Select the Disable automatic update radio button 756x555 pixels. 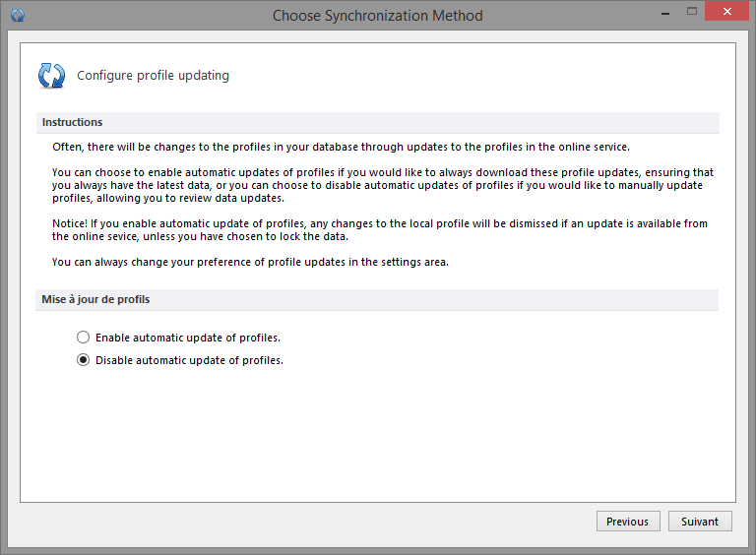pos(83,360)
